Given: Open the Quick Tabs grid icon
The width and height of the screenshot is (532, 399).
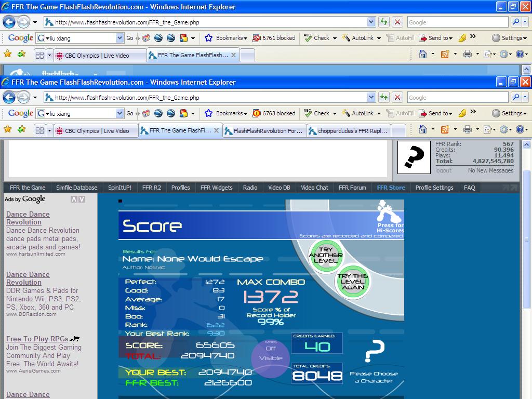Looking at the screenshot, I should [39, 130].
